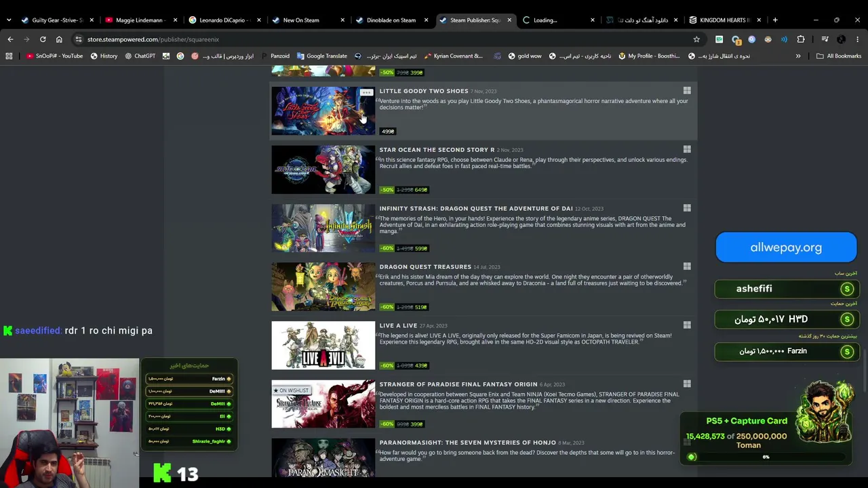Open the Chrome three-dot menu
The height and width of the screenshot is (488, 868).
pos(858,39)
